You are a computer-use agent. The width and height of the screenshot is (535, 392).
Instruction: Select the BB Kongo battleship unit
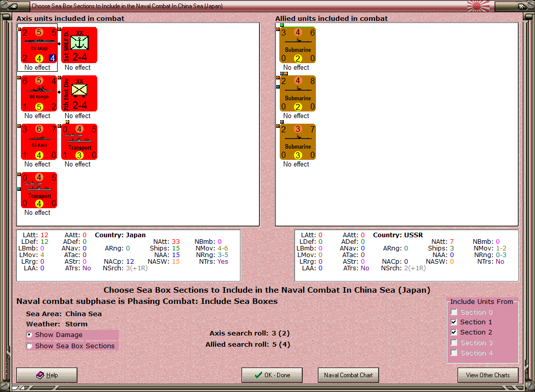point(39,94)
